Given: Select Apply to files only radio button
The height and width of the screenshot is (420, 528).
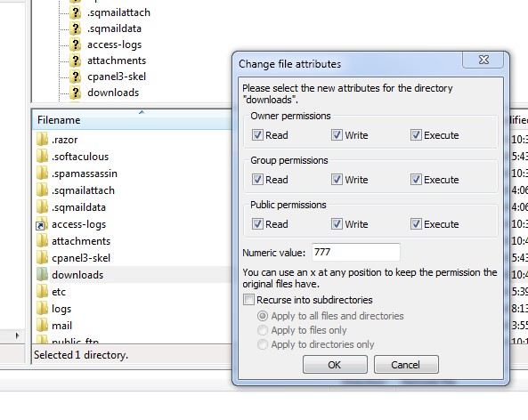Looking at the screenshot, I should (263, 330).
